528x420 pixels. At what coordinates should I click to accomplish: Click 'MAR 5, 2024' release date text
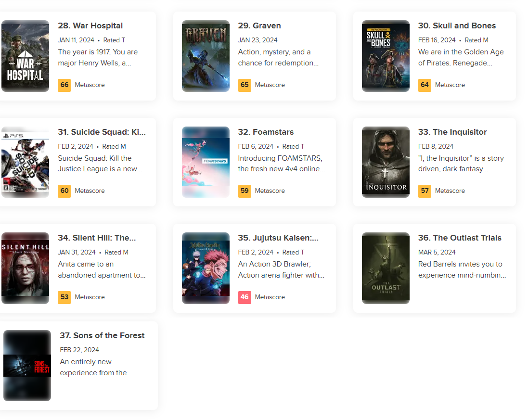tap(437, 253)
